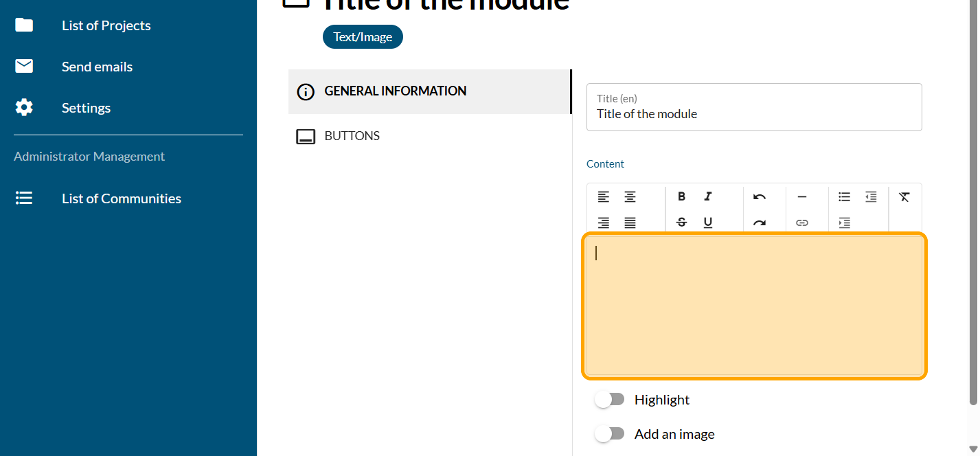The height and width of the screenshot is (456, 980).
Task: Select the General Information tab
Action: pyautogui.click(x=395, y=91)
